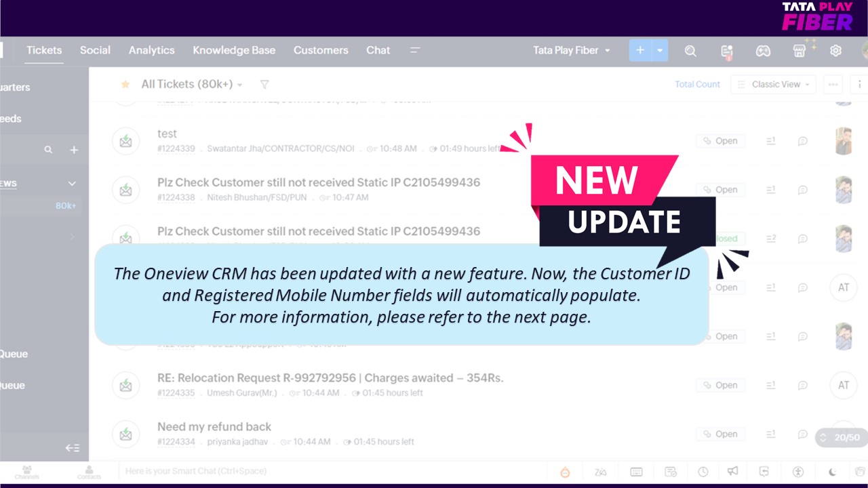This screenshot has height=488, width=868.
Task: Collapse the Views section chevron in sidebar
Action: click(x=72, y=184)
